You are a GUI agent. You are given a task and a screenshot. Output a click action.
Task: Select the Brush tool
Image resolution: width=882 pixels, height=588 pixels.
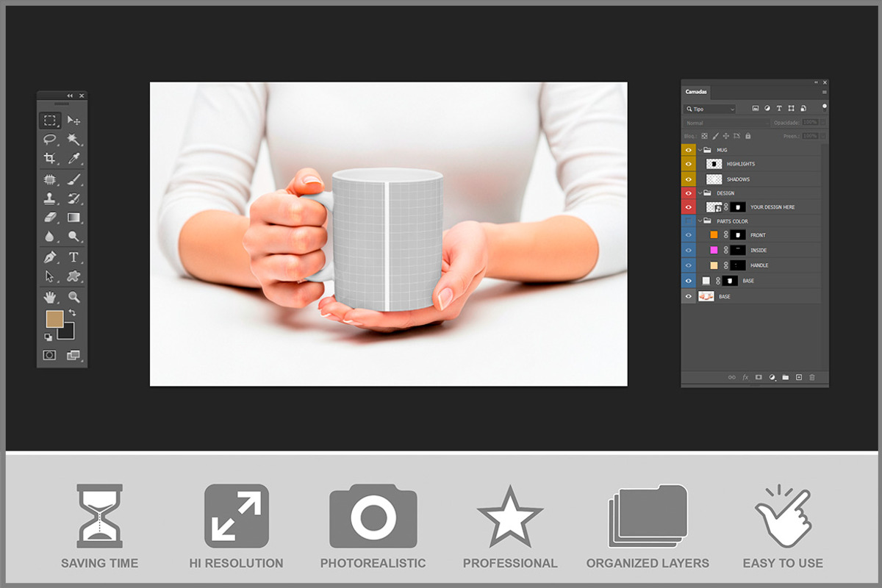coord(73,179)
